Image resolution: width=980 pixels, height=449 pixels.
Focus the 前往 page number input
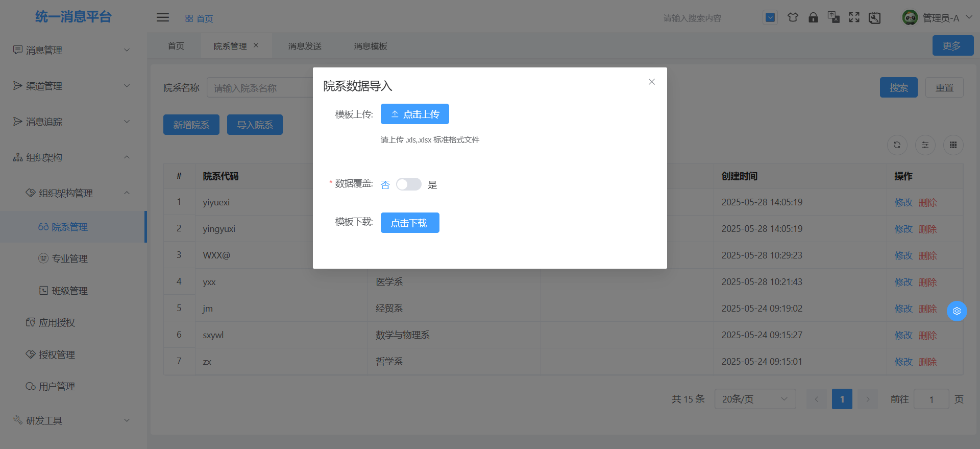[x=931, y=399]
